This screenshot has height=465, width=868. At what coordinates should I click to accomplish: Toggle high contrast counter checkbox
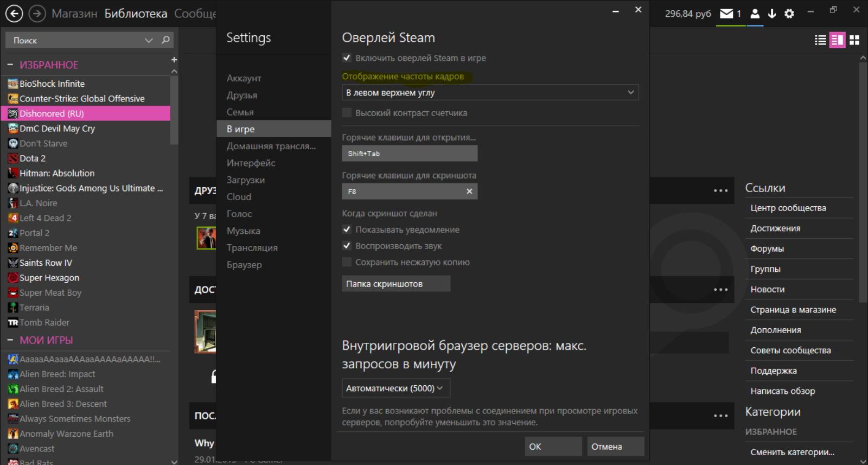pos(347,113)
